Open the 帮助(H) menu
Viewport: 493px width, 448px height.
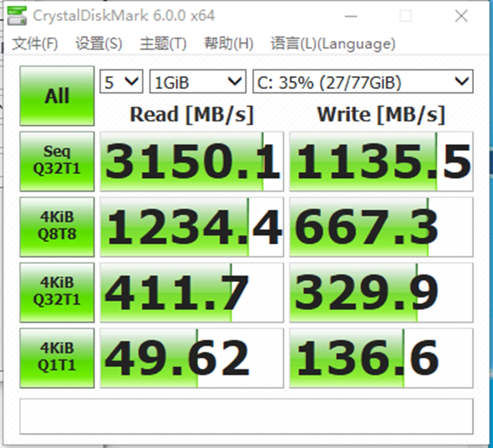tap(228, 44)
